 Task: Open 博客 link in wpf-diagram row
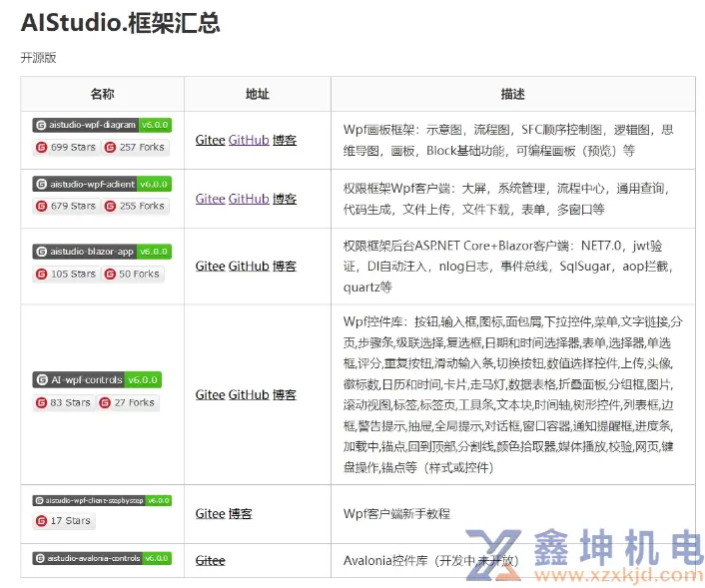coord(285,140)
